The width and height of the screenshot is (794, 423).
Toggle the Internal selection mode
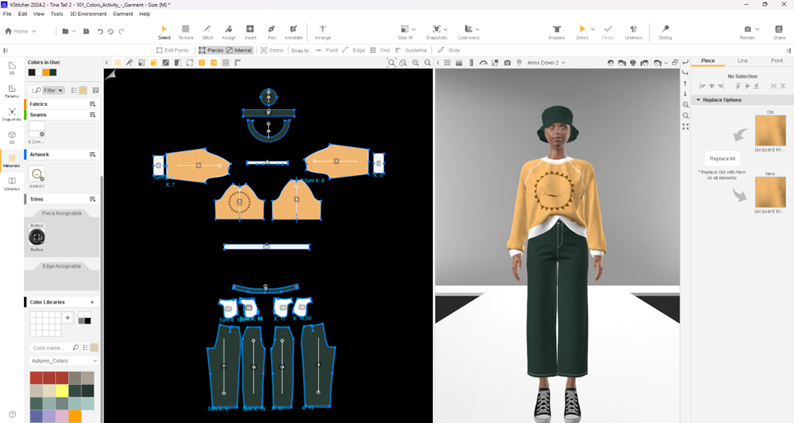(240, 50)
